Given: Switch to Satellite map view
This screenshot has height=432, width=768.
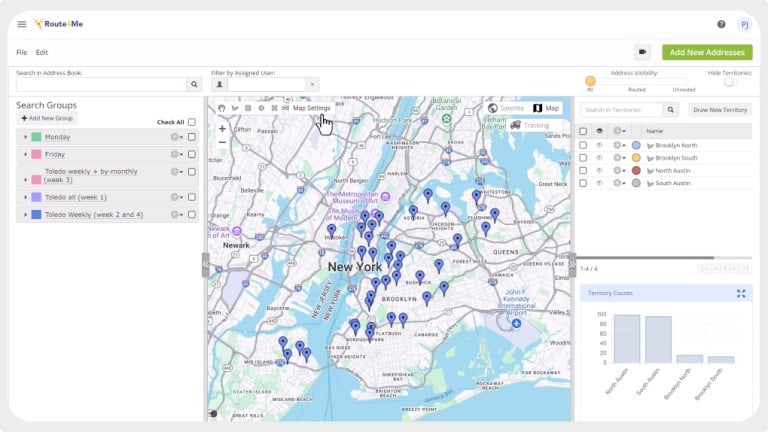Looking at the screenshot, I should point(506,108).
